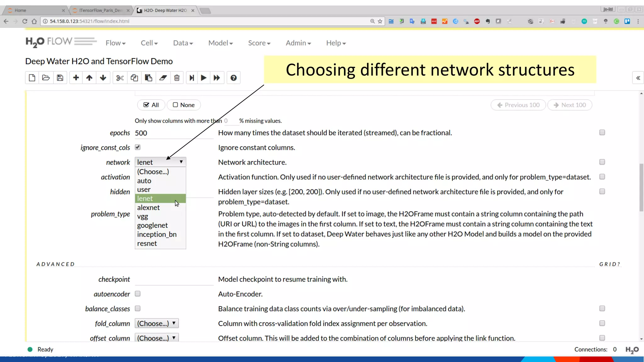644x362 pixels.
Task: Open the browser zoom indicator icon
Action: pyautogui.click(x=372, y=21)
